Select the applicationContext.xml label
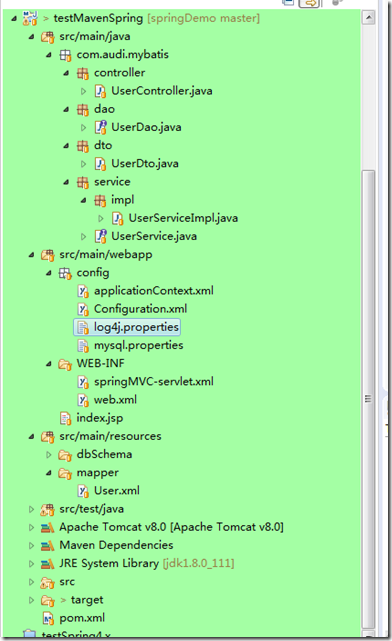 coord(154,291)
